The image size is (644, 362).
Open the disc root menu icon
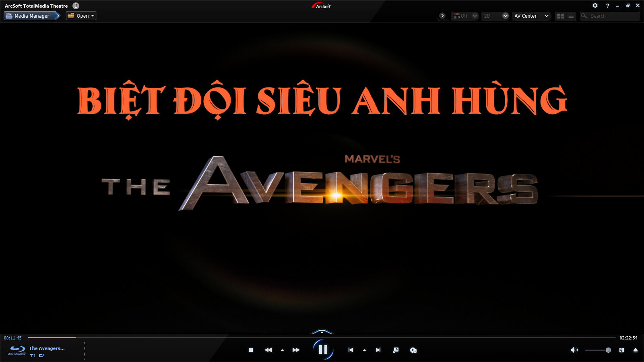(413, 350)
